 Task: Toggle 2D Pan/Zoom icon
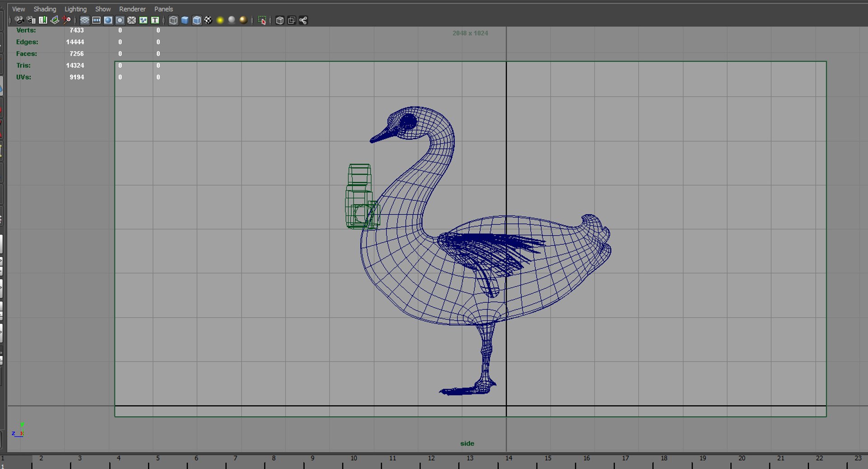click(66, 20)
